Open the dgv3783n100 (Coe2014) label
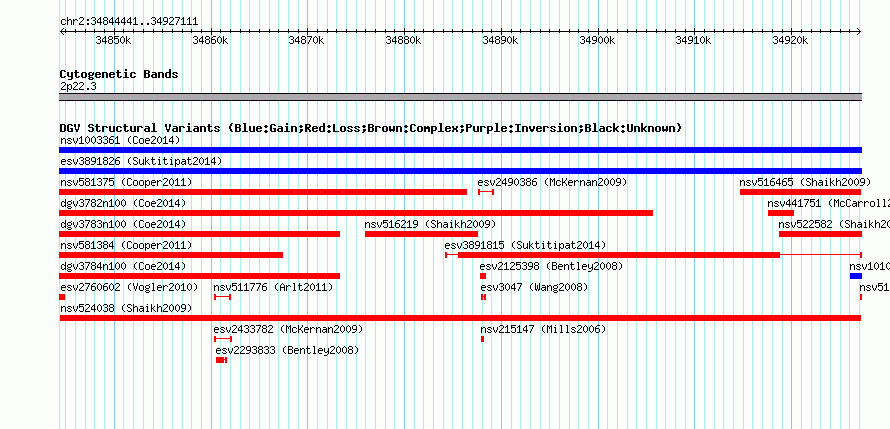 tap(123, 225)
